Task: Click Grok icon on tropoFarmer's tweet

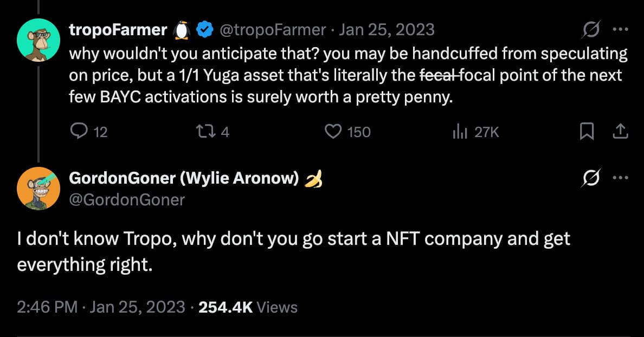Action: (x=591, y=30)
